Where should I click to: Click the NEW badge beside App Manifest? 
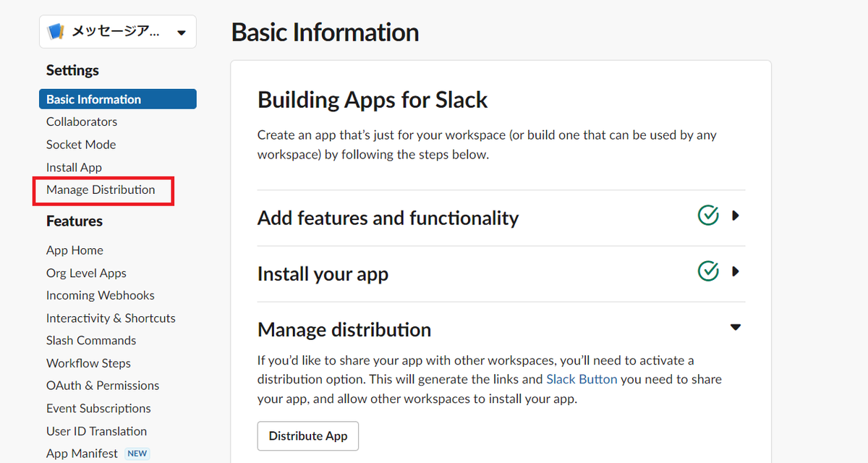(137, 454)
